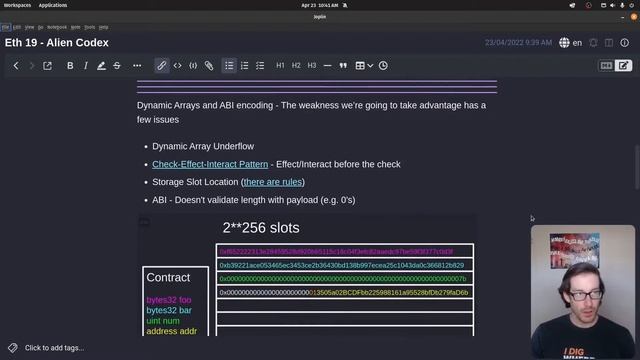Apply the H1 heading style
This screenshot has width=640, height=360.
(x=280, y=66)
